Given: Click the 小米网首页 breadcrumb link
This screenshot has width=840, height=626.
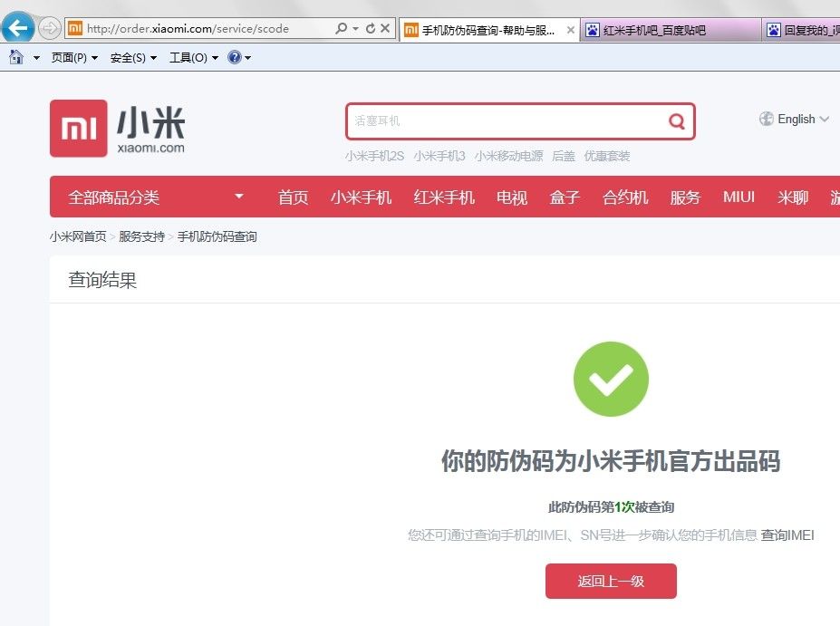Looking at the screenshot, I should tap(78, 236).
